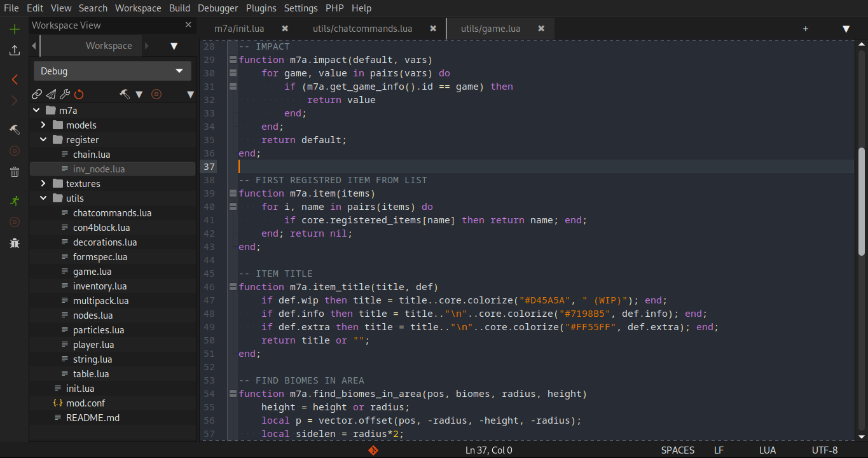Viewport: 868px width, 458px height.
Task: Click the chain link icon in workspace toolbar
Action: [37, 95]
